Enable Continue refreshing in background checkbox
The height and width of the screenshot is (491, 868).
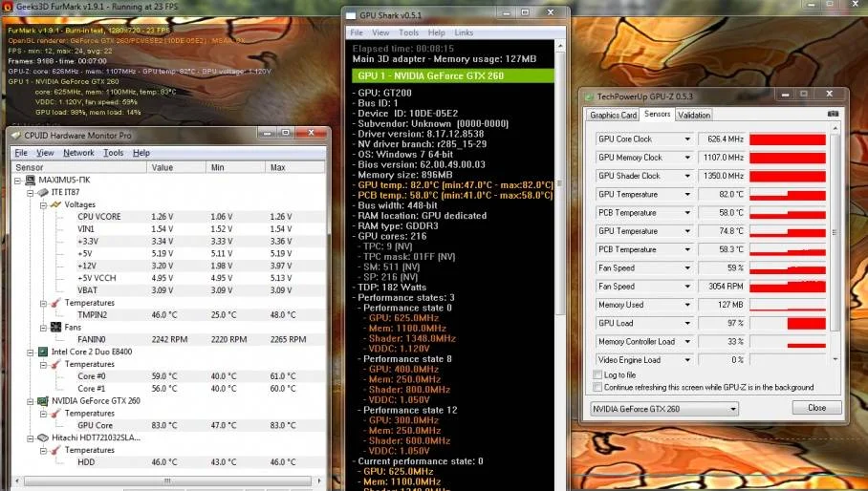597,387
